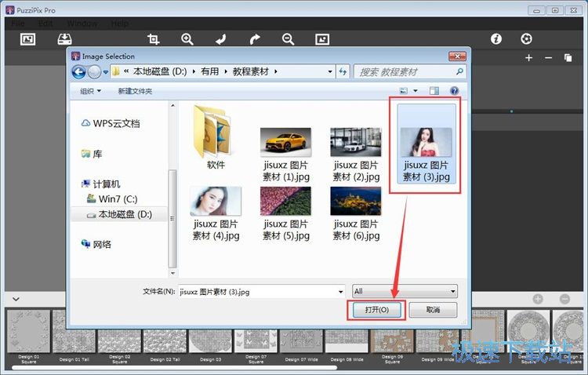Select WPS云文档 in navigation pane
Viewport: 588px width, 375px height.
point(116,123)
